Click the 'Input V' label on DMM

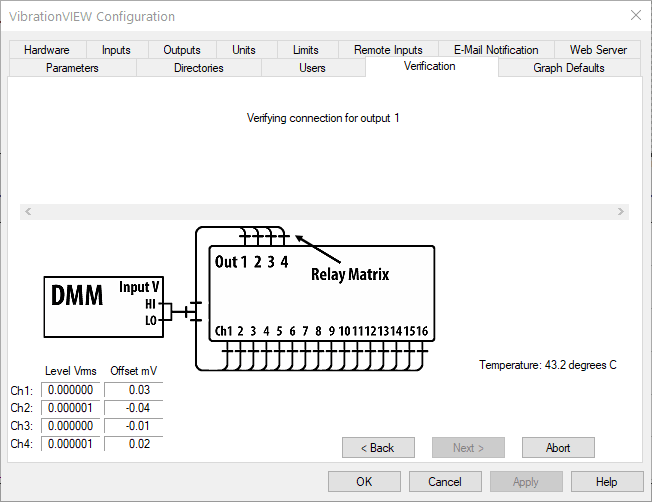[139, 287]
